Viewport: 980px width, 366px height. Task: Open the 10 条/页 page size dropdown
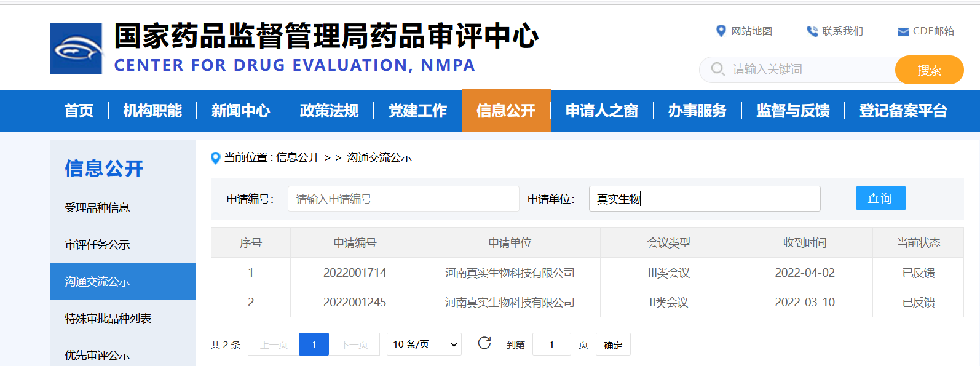pyautogui.click(x=424, y=344)
